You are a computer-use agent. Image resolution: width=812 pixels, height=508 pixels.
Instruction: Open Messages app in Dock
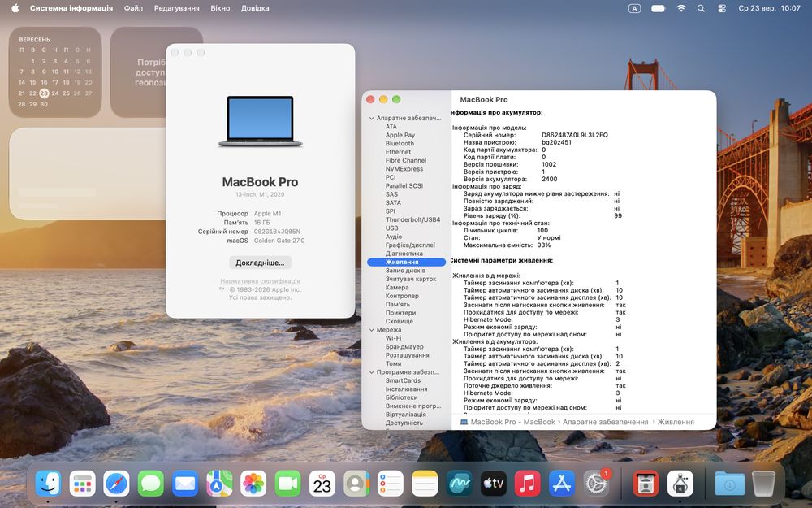click(x=151, y=484)
